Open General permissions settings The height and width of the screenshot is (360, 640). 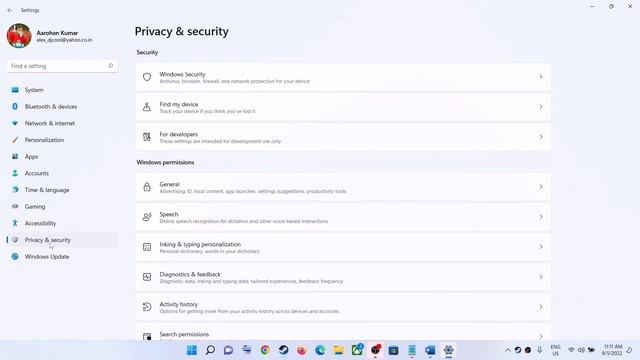343,187
